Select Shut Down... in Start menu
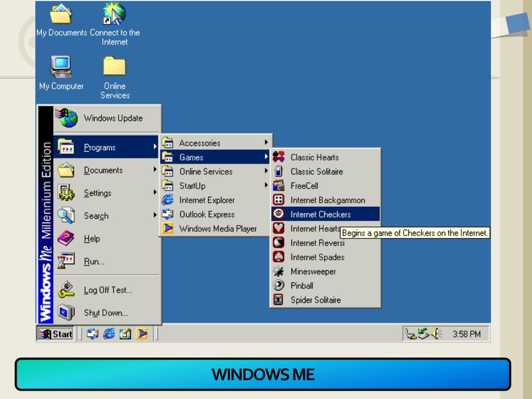 (105, 313)
